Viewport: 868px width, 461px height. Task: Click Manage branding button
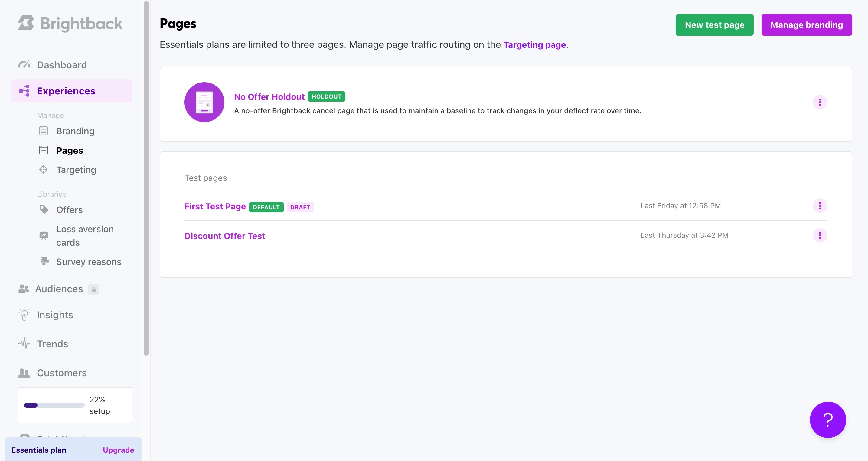click(806, 25)
